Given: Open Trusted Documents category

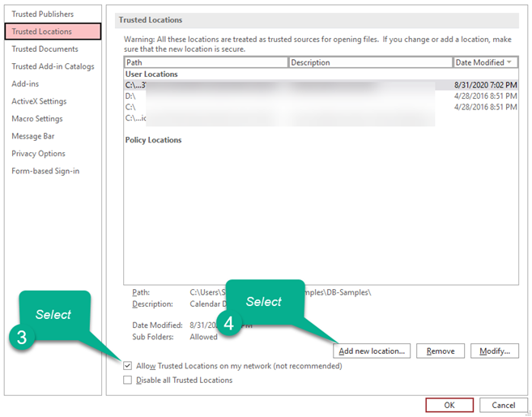Looking at the screenshot, I should click(45, 49).
